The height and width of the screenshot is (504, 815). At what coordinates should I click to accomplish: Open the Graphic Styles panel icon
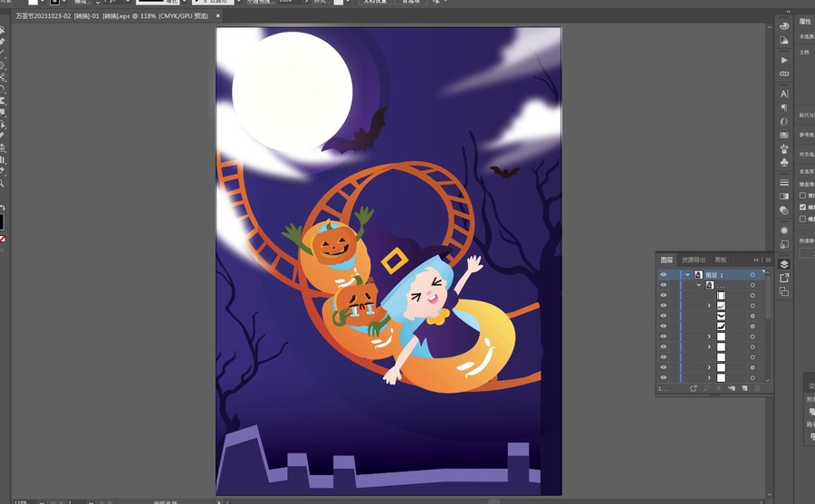pos(784,243)
